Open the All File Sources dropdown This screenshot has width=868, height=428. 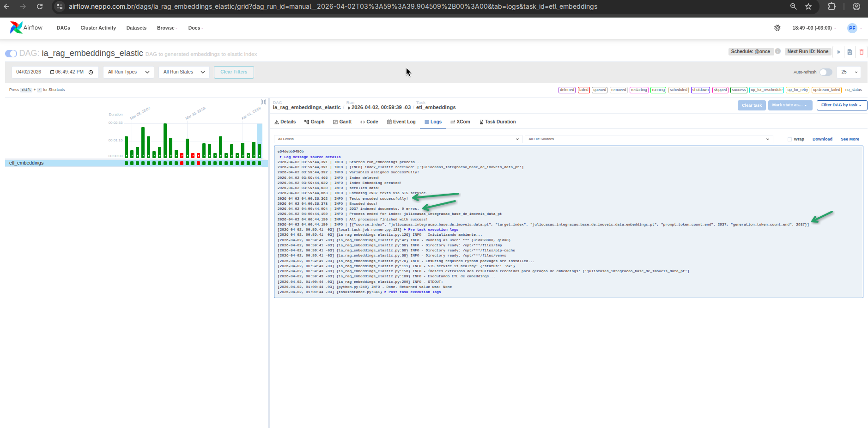[649, 139]
